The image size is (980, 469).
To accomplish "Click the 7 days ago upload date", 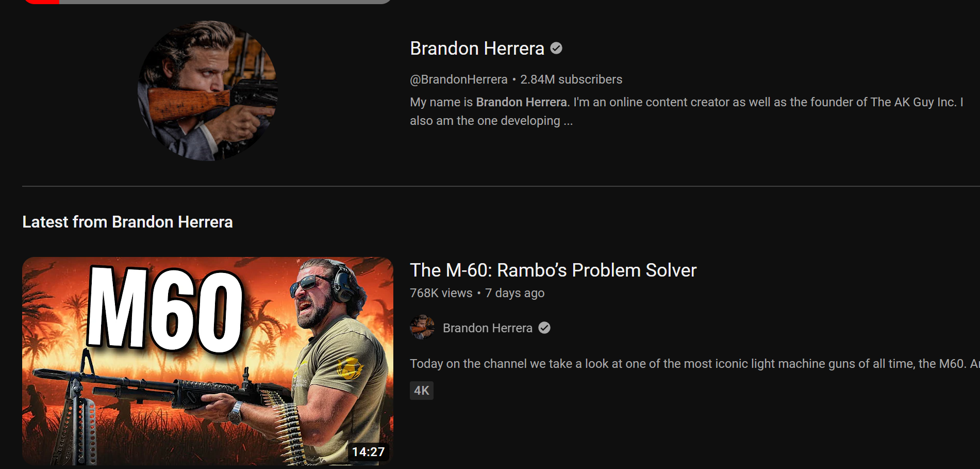I will click(514, 293).
